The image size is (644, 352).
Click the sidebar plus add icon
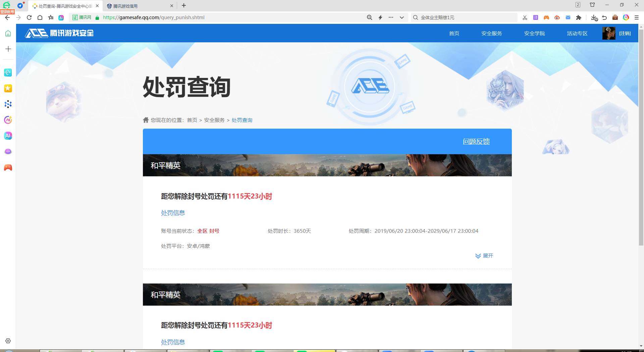(x=8, y=49)
